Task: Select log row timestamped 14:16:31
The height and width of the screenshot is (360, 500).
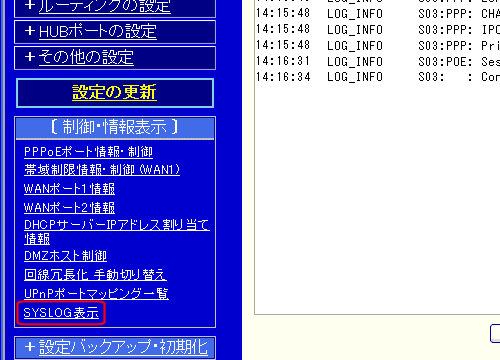Action: [378, 61]
